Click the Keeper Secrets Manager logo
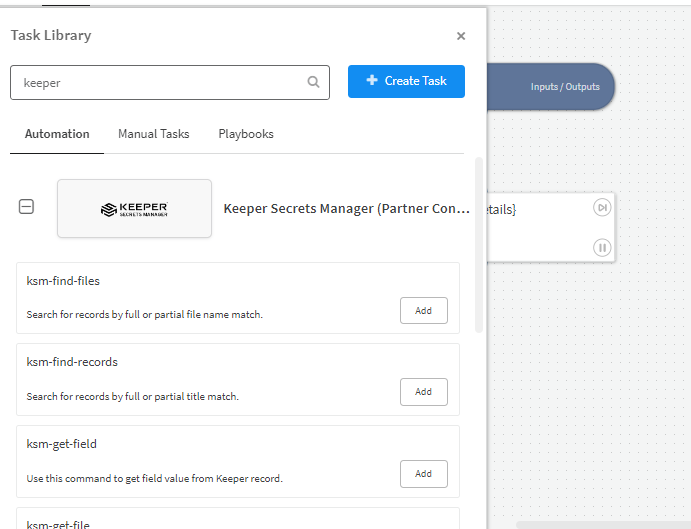Image resolution: width=691 pixels, height=529 pixels. tap(134, 209)
